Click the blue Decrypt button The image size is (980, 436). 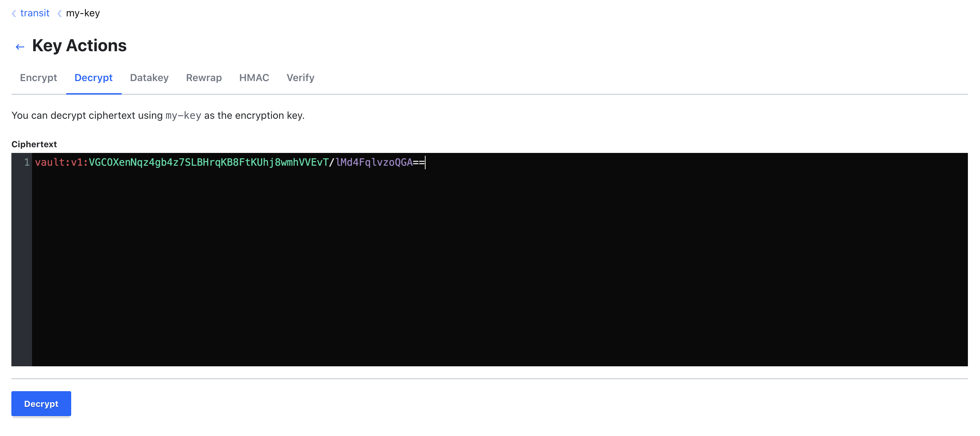(x=41, y=403)
